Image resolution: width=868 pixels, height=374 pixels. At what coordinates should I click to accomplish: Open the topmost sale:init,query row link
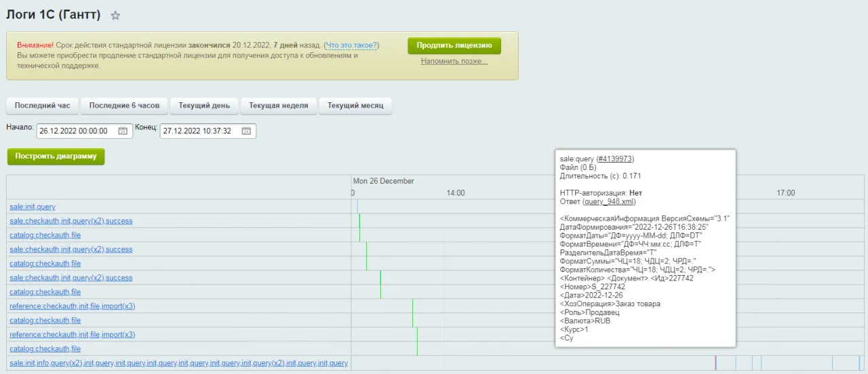(x=33, y=207)
